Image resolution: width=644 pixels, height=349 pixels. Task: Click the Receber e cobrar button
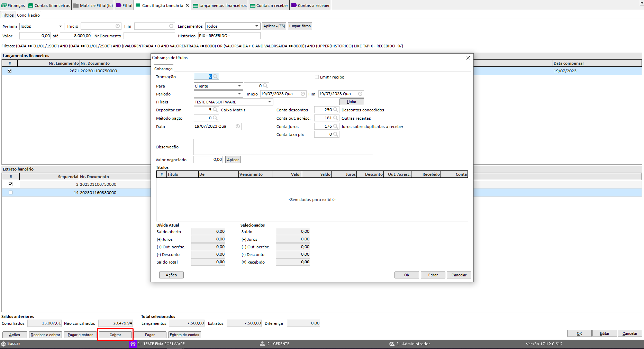click(x=45, y=335)
